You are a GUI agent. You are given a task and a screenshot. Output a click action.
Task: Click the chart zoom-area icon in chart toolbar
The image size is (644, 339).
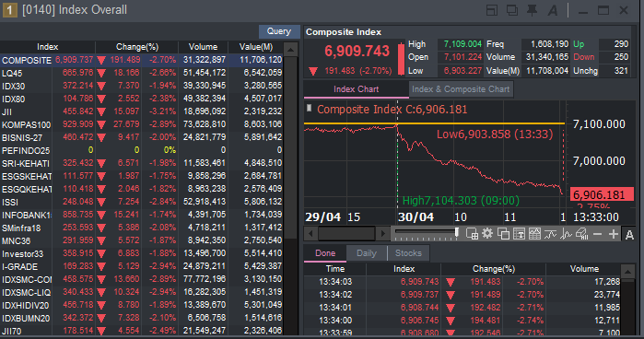(472, 234)
